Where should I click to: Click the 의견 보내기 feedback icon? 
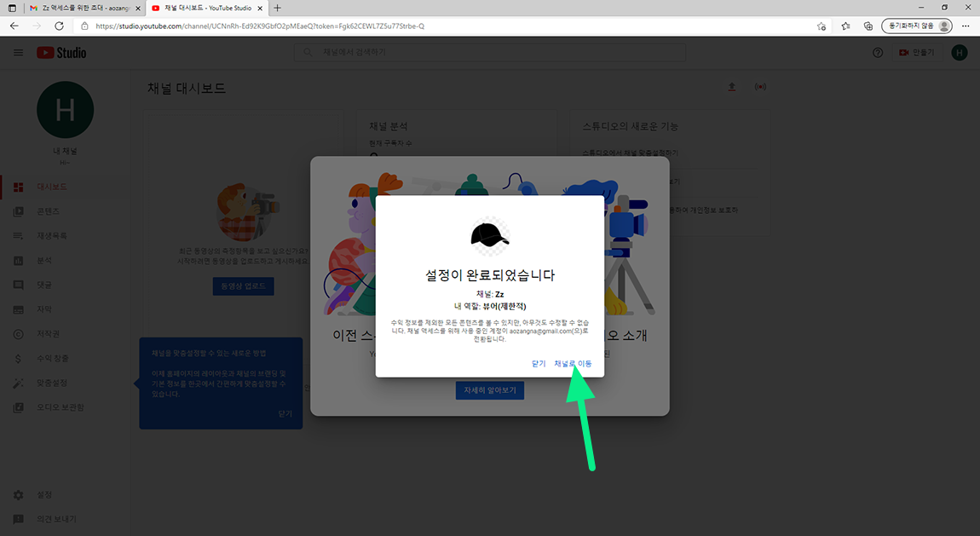[18, 519]
